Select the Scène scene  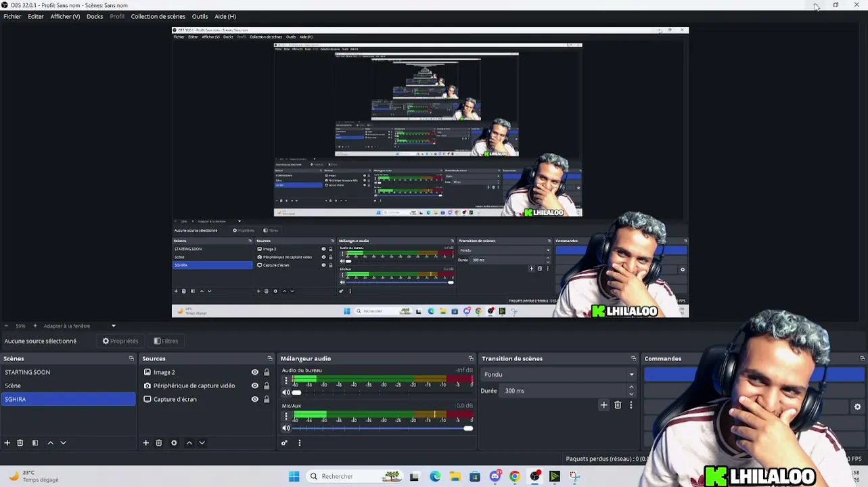click(x=68, y=386)
